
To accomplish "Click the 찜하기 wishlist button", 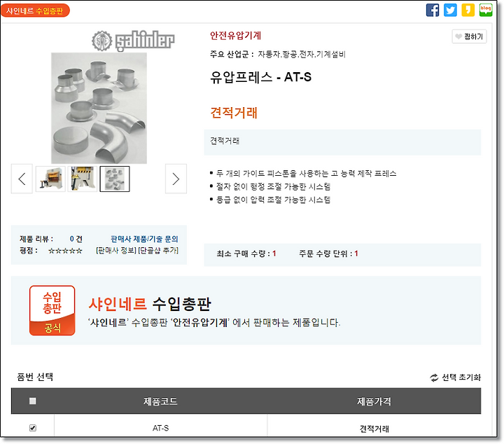I will (469, 36).
